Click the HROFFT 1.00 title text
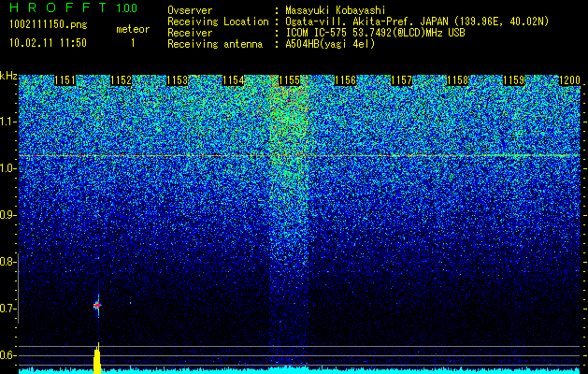Viewport: 588px width, 374px height. (73, 7)
